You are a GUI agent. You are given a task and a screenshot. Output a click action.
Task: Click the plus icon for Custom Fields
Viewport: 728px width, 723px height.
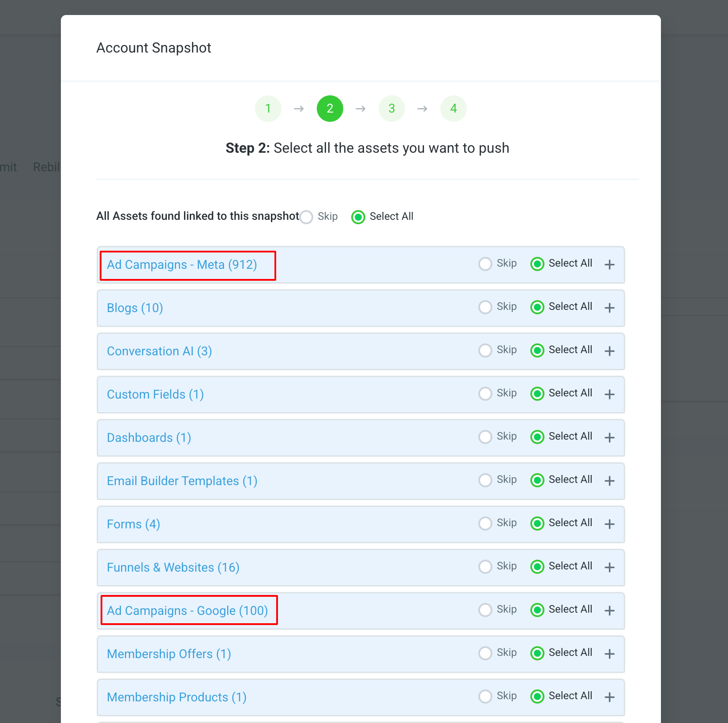[609, 395]
